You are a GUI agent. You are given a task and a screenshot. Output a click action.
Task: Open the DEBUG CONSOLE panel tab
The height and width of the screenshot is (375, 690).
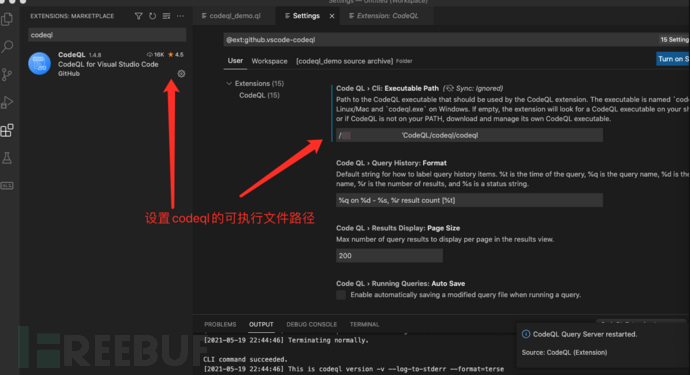(312, 324)
